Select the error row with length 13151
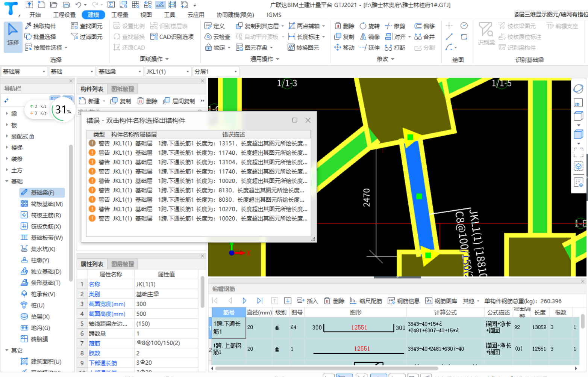Screen dimensions: 588x377 pos(199,143)
